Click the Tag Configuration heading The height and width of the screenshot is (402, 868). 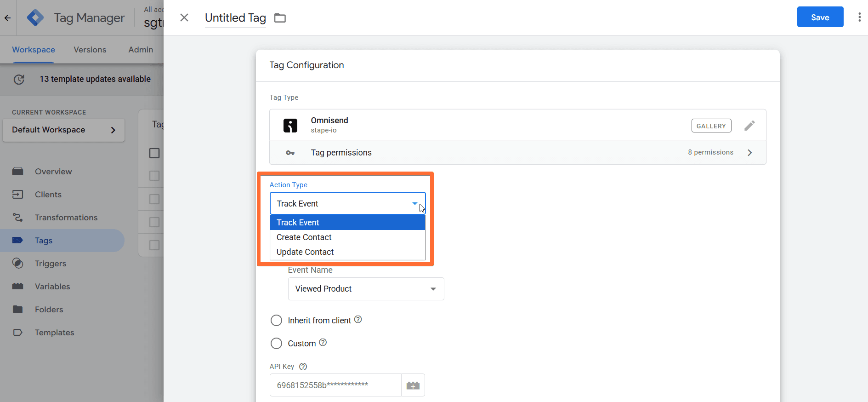click(306, 65)
